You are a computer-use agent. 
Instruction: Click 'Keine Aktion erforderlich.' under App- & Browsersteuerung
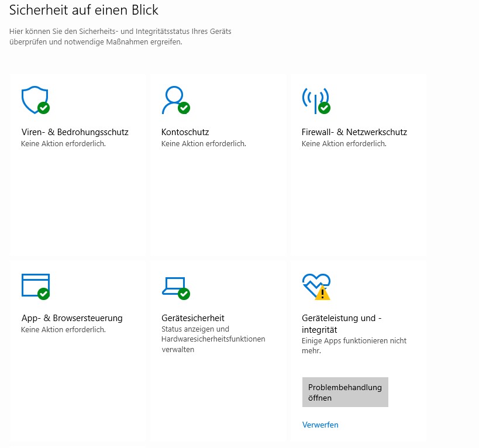pyautogui.click(x=63, y=329)
